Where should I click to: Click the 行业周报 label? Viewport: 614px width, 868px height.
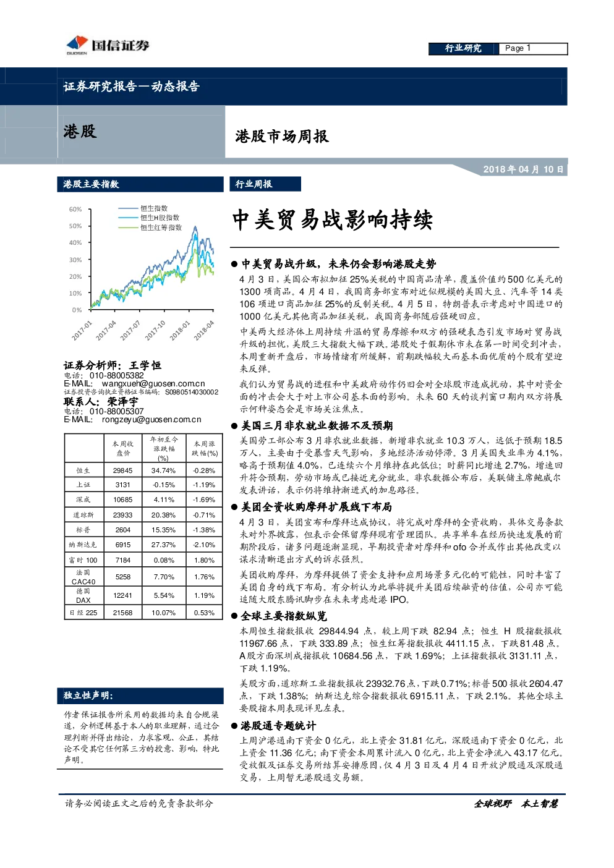pyautogui.click(x=266, y=184)
